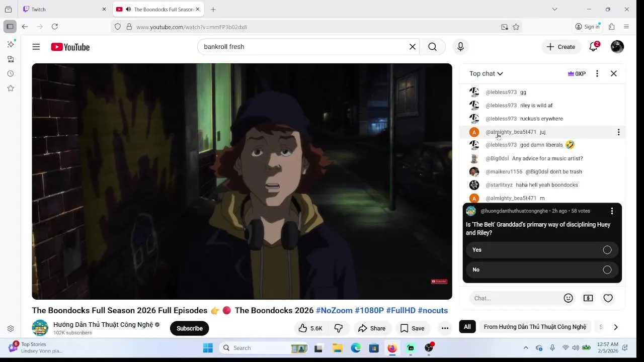
Task: Open the Firefox extensions puzzle icon
Action: click(612, 27)
